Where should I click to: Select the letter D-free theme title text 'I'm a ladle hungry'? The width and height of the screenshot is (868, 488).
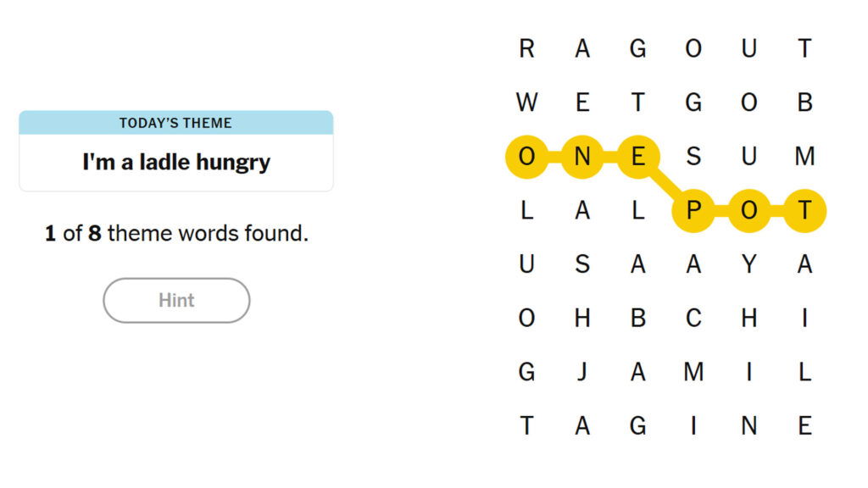176,162
